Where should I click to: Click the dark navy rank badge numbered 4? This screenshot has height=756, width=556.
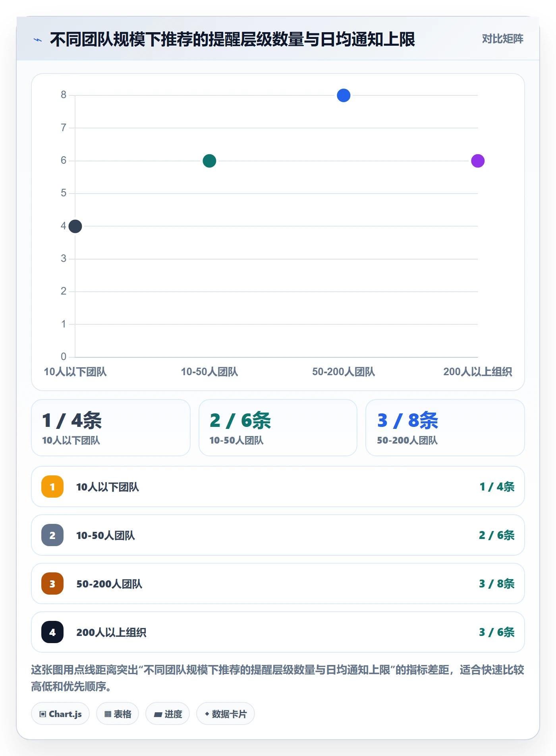(52, 632)
